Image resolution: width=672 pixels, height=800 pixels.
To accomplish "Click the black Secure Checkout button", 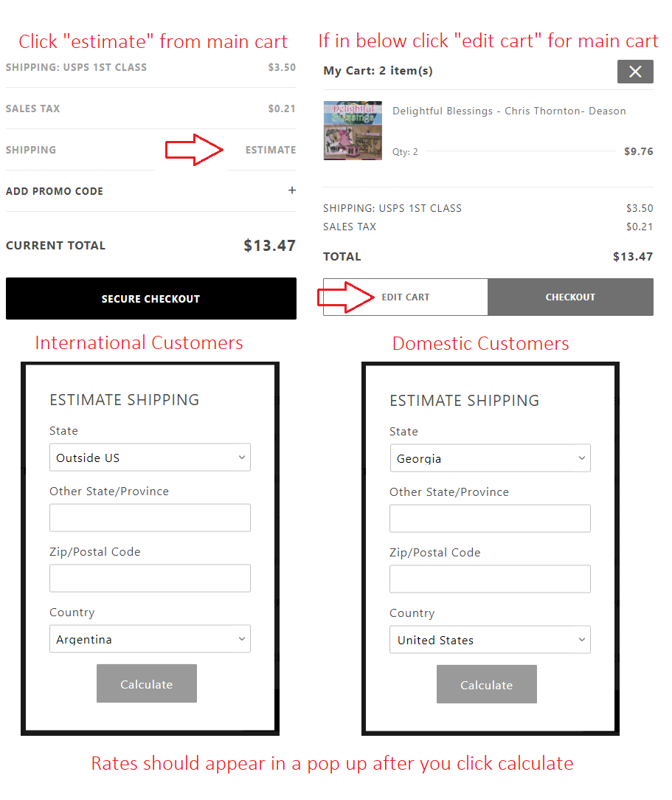I will [x=151, y=298].
